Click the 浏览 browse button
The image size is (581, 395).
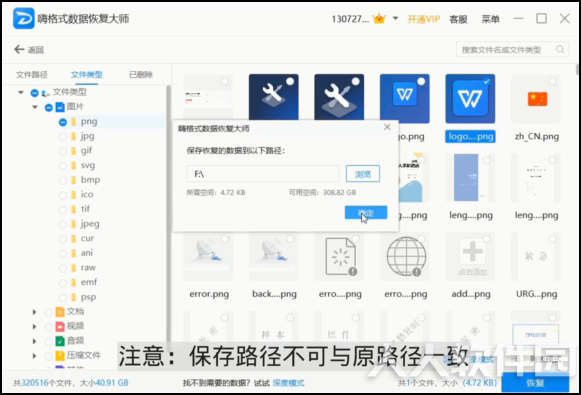pos(363,174)
